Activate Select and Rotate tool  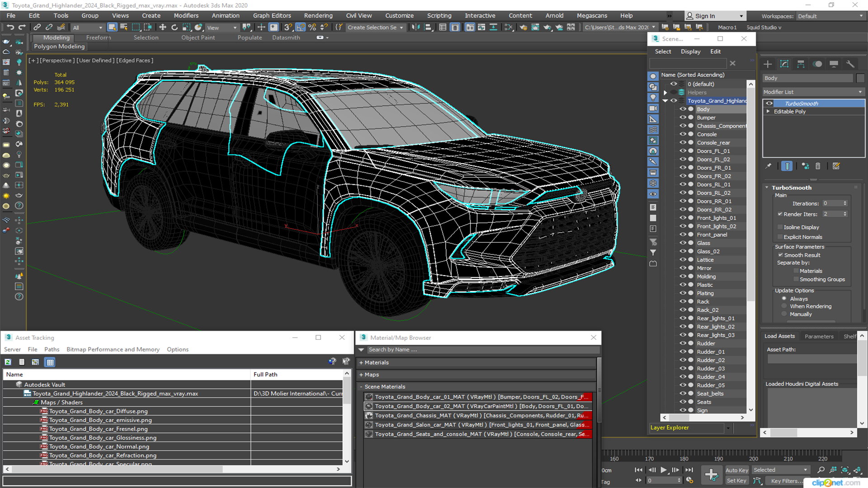click(x=175, y=28)
